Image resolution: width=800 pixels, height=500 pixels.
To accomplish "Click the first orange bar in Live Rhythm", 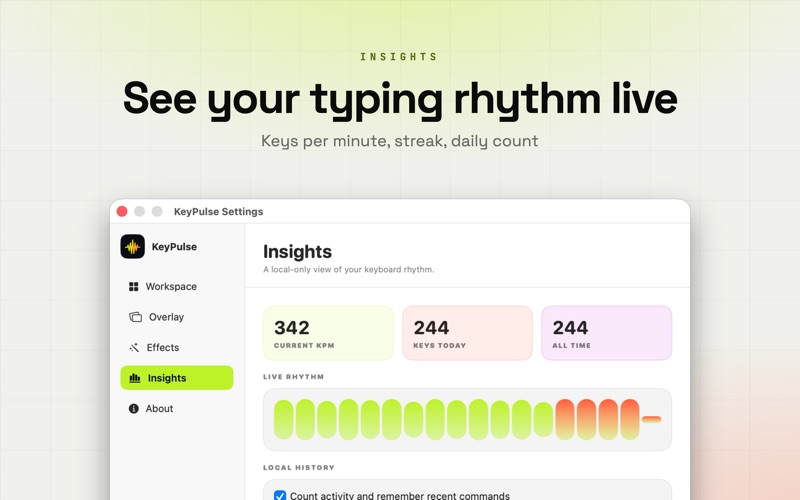I will (565, 419).
